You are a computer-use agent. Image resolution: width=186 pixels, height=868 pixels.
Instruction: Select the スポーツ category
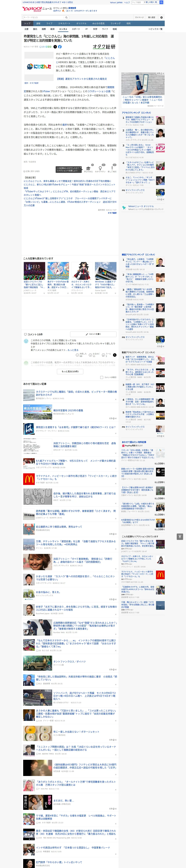point(76,29)
